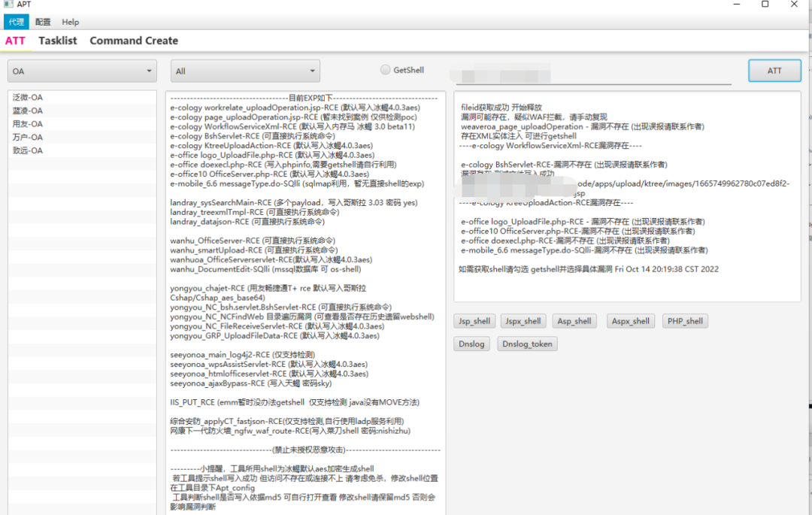Click the e-cology KtreeUploadAction-RCE exploit line
The height and width of the screenshot is (515, 812).
(x=271, y=145)
